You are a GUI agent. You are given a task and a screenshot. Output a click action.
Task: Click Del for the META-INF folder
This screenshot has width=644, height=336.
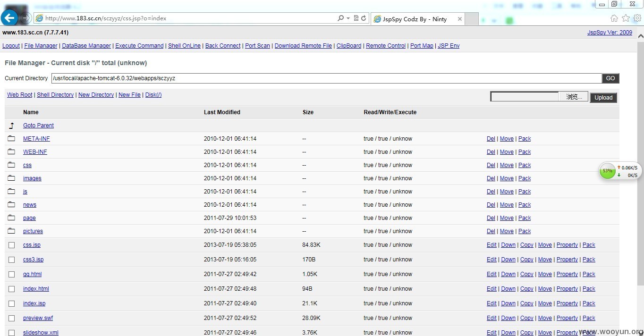(x=491, y=139)
